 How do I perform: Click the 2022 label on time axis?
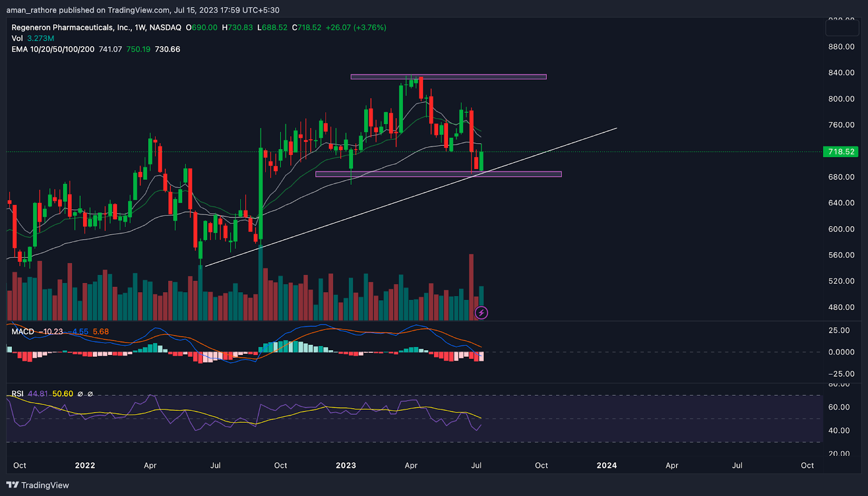tap(85, 466)
